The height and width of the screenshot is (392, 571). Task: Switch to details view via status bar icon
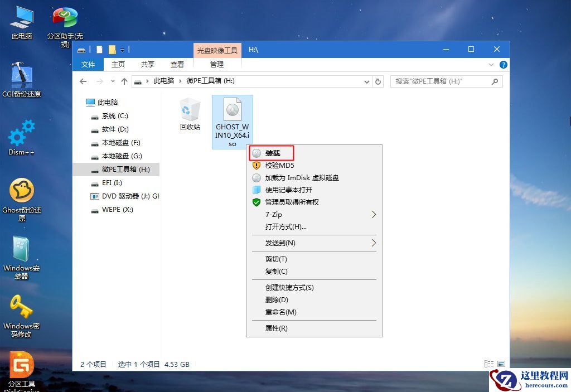coord(490,364)
